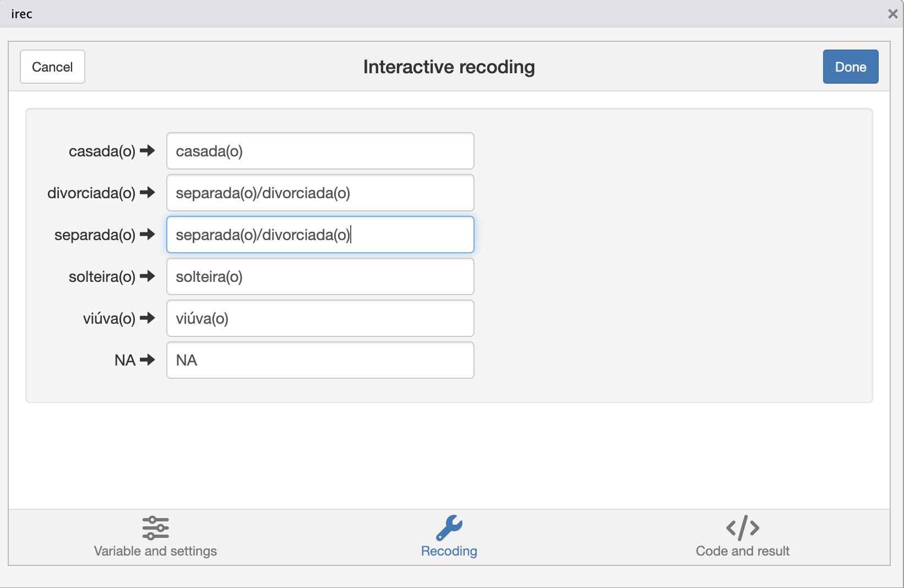The image size is (904, 588).
Task: Confirm recoding with the Done button
Action: pos(850,67)
